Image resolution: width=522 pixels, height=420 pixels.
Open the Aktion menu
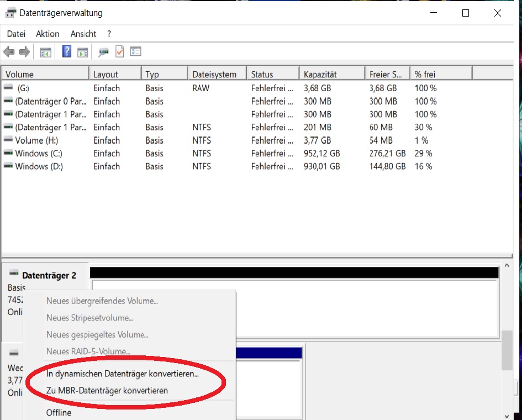pyautogui.click(x=48, y=34)
